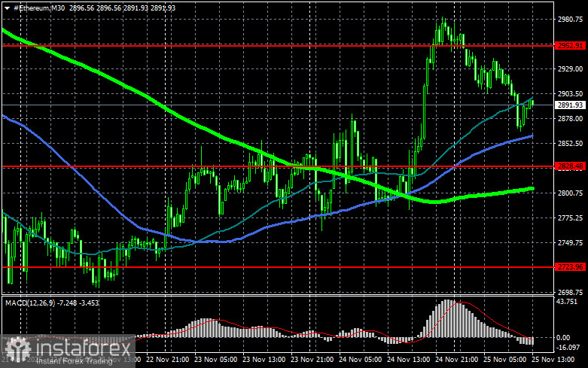Click the 23 Nov 13:00 time label

pos(264,360)
